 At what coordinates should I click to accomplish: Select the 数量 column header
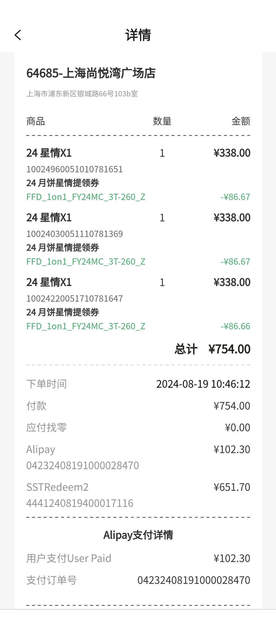coord(162,121)
